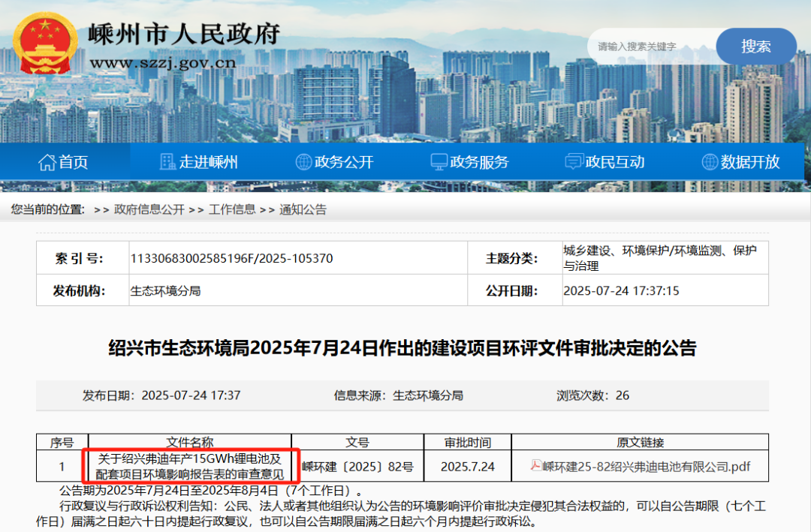Click the PDF icon in 原文链接 column
Image resolution: width=811 pixels, height=532 pixels.
click(535, 466)
